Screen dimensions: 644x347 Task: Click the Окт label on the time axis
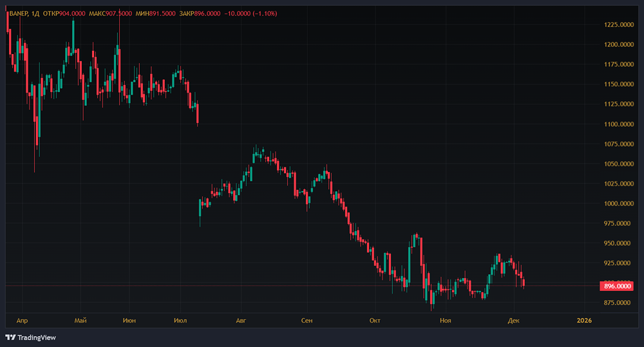(x=375, y=320)
